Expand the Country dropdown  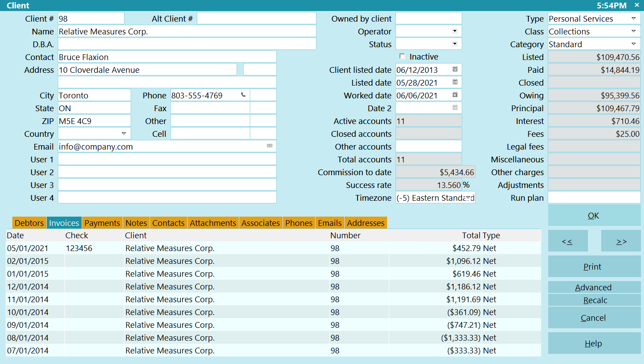(124, 133)
